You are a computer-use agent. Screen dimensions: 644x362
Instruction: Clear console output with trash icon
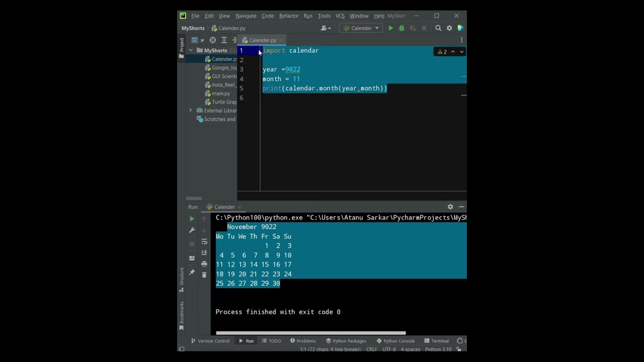click(204, 275)
